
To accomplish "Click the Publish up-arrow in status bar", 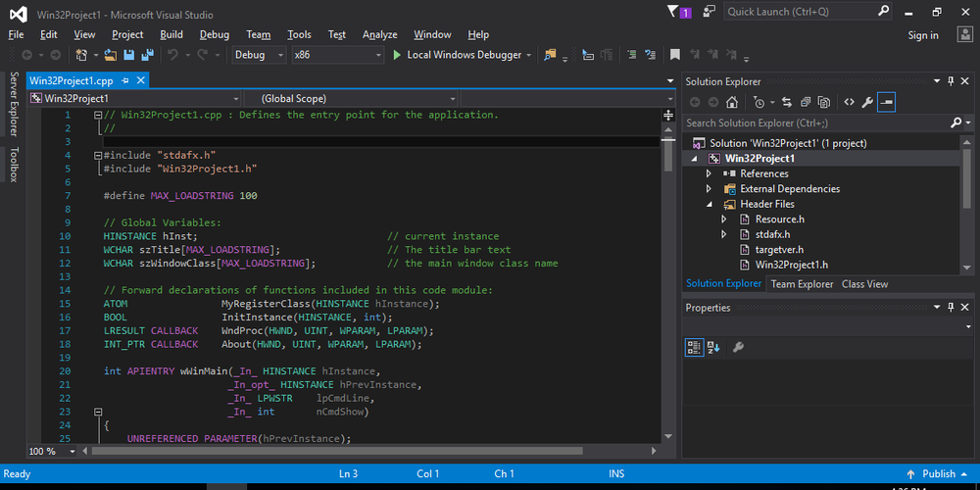I will click(911, 473).
